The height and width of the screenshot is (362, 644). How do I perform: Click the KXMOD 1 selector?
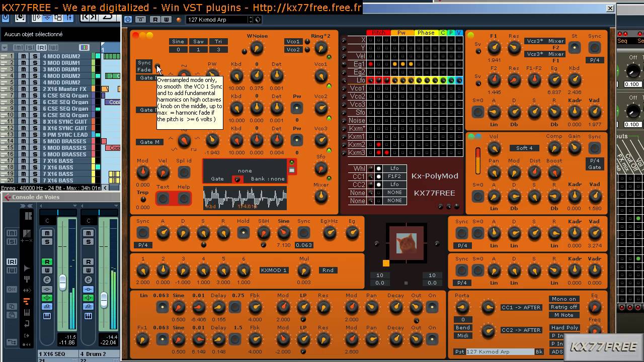pyautogui.click(x=274, y=270)
